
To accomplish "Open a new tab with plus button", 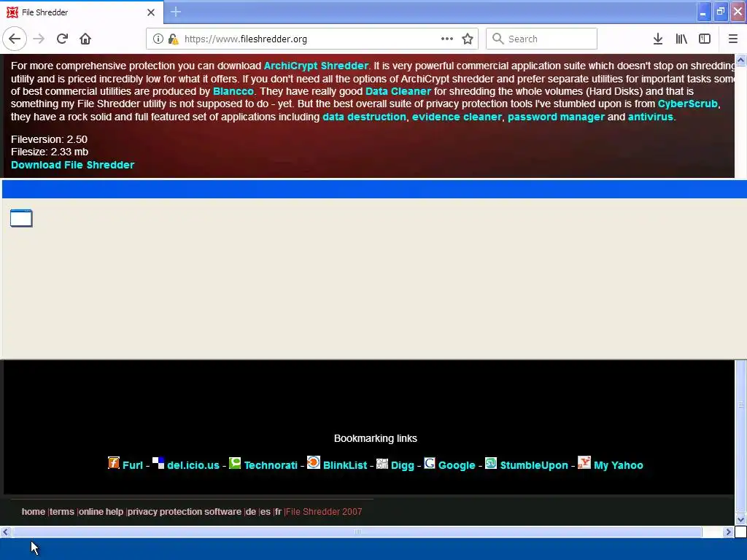I will click(x=175, y=12).
